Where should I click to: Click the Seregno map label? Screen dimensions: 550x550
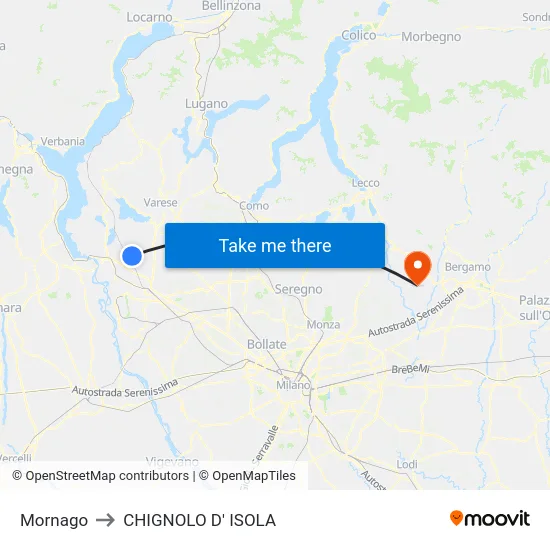tap(299, 289)
